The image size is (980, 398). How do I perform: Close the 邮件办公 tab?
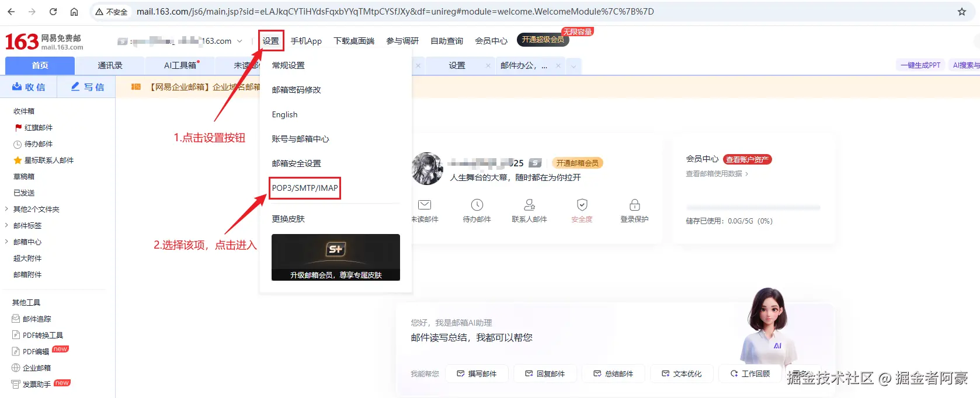point(558,66)
